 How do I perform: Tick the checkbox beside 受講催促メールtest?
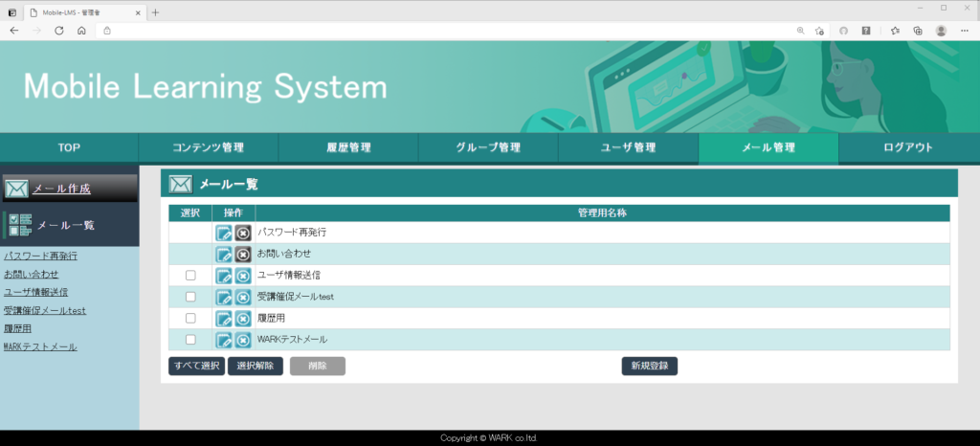pyautogui.click(x=190, y=297)
